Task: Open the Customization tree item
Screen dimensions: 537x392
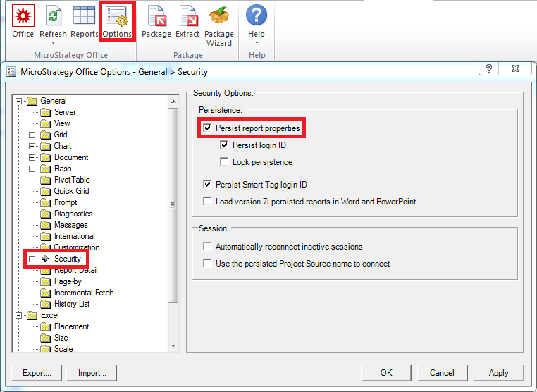Action: (x=77, y=247)
